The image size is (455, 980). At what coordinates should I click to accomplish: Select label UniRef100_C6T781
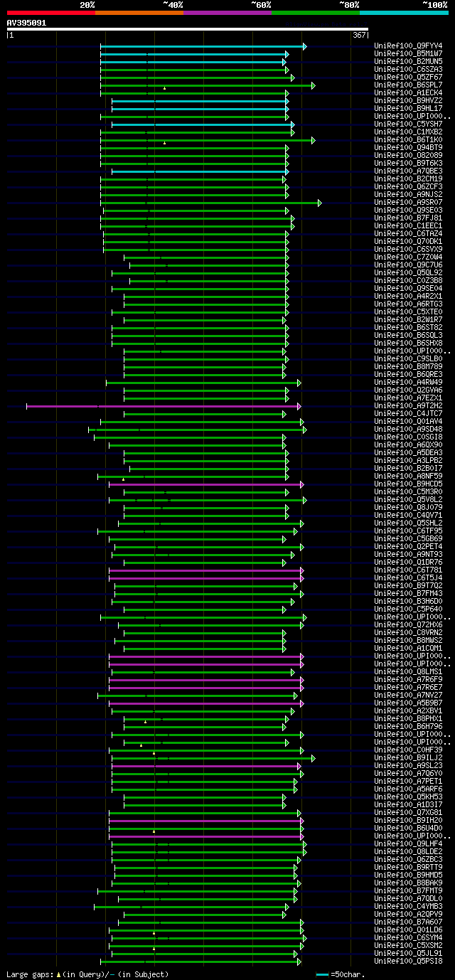(408, 570)
